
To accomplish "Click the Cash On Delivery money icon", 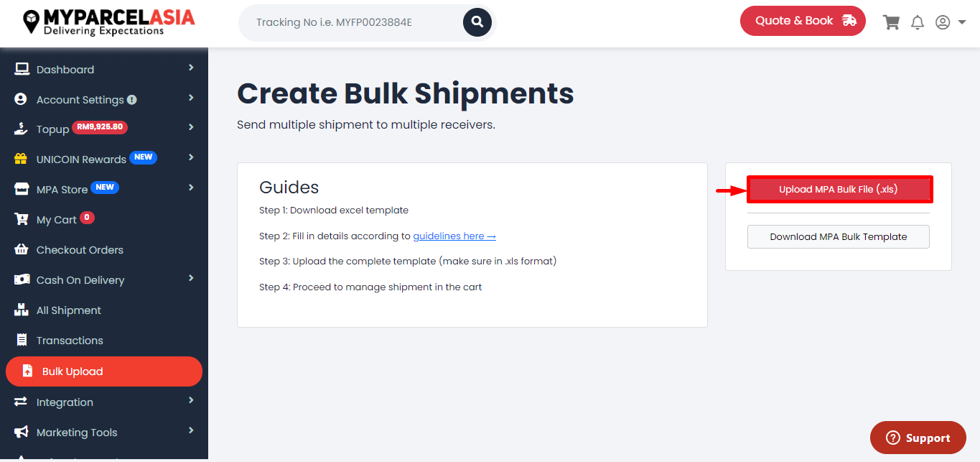I will 22,279.
